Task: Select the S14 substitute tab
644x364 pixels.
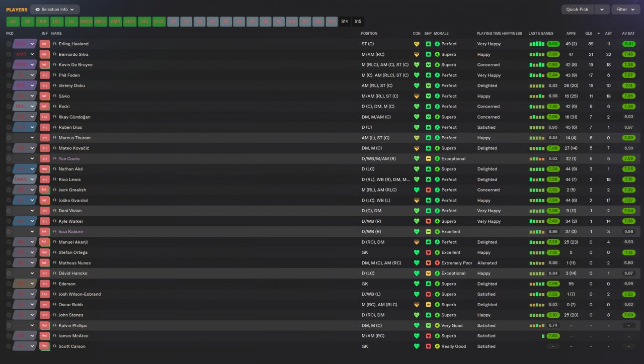Action: pyautogui.click(x=344, y=22)
